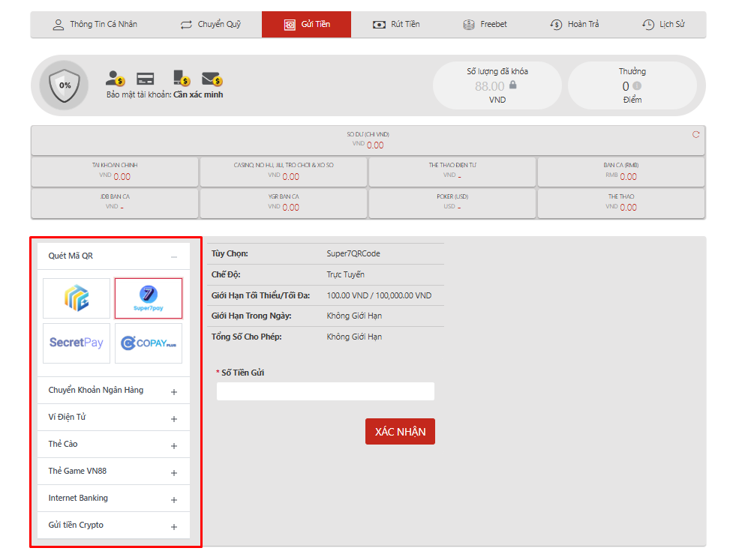The width and height of the screenshot is (739, 560).
Task: Go to the Freebet tab
Action: pyautogui.click(x=485, y=25)
